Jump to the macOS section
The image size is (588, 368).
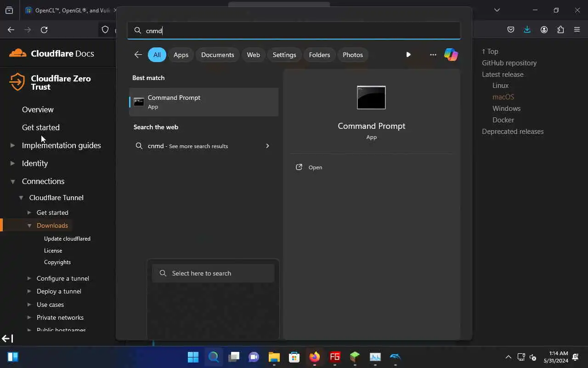pos(503,97)
